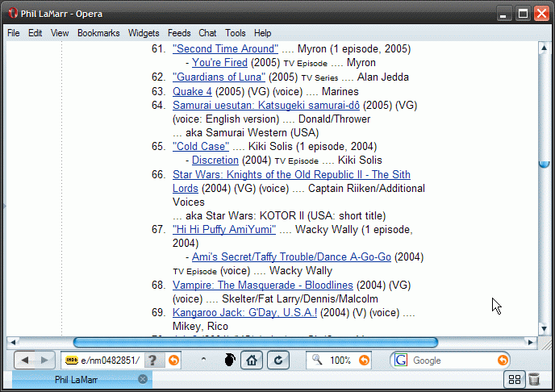Click the IMDb site icon in address bar
Image resolution: width=555 pixels, height=392 pixels.
point(72,361)
